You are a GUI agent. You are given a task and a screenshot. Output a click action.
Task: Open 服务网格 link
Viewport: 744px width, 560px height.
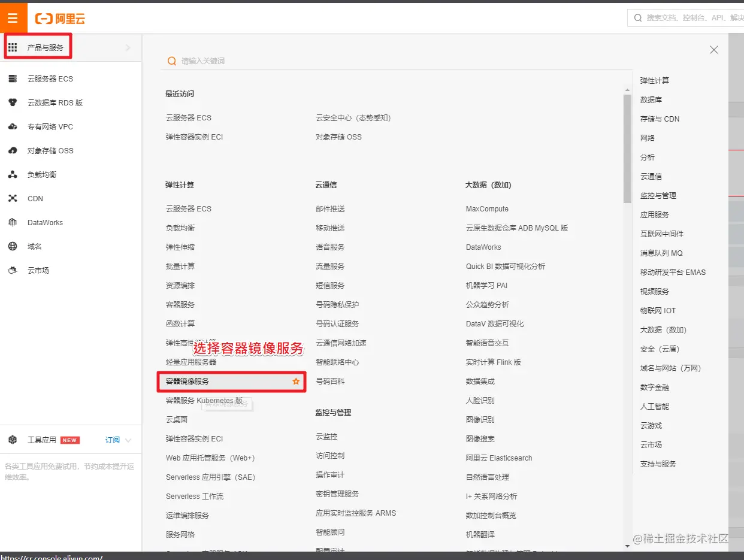tap(180, 534)
